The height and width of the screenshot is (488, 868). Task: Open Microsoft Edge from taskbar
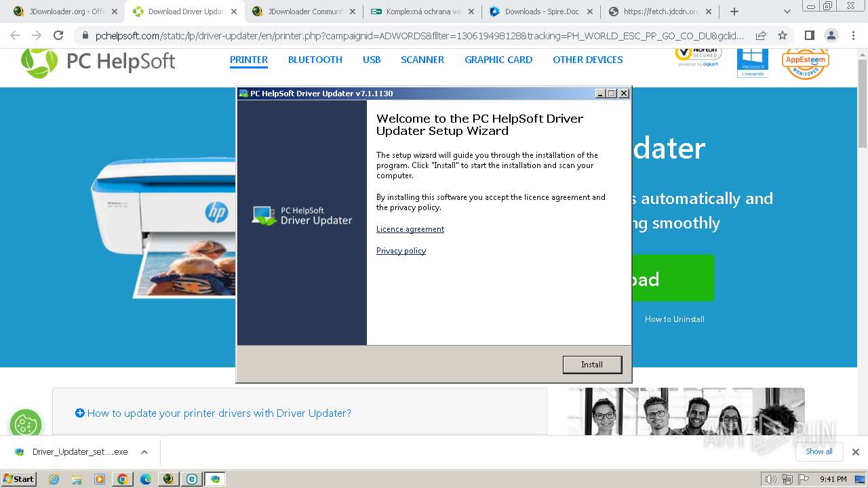[146, 479]
